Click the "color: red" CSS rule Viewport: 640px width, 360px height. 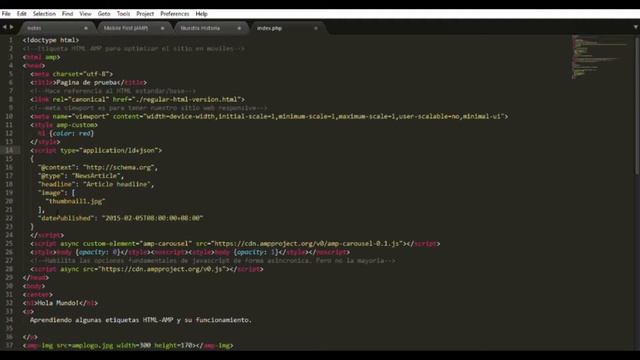[71, 133]
